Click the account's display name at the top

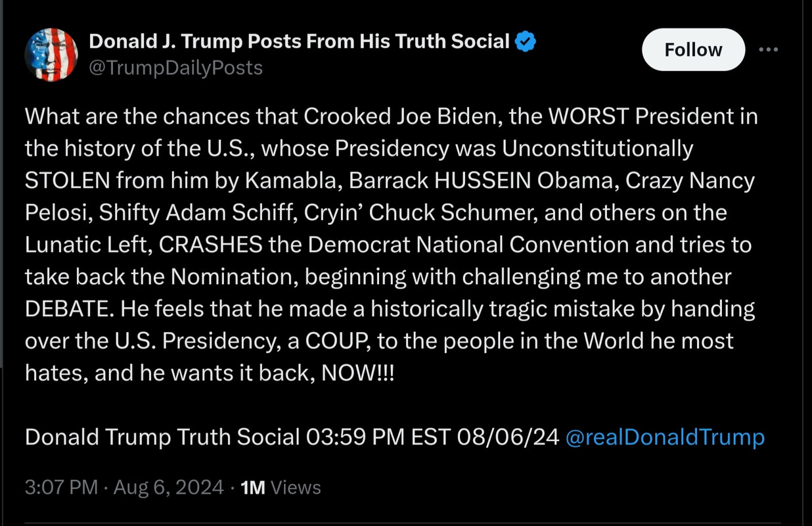pyautogui.click(x=299, y=42)
